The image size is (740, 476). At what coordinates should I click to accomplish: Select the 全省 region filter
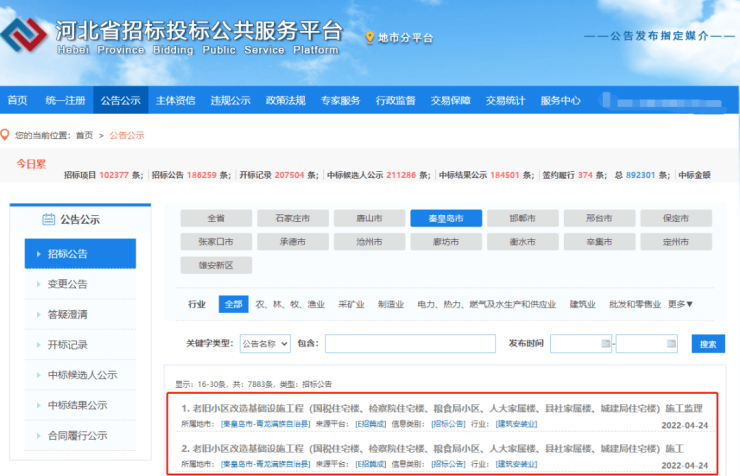point(216,218)
